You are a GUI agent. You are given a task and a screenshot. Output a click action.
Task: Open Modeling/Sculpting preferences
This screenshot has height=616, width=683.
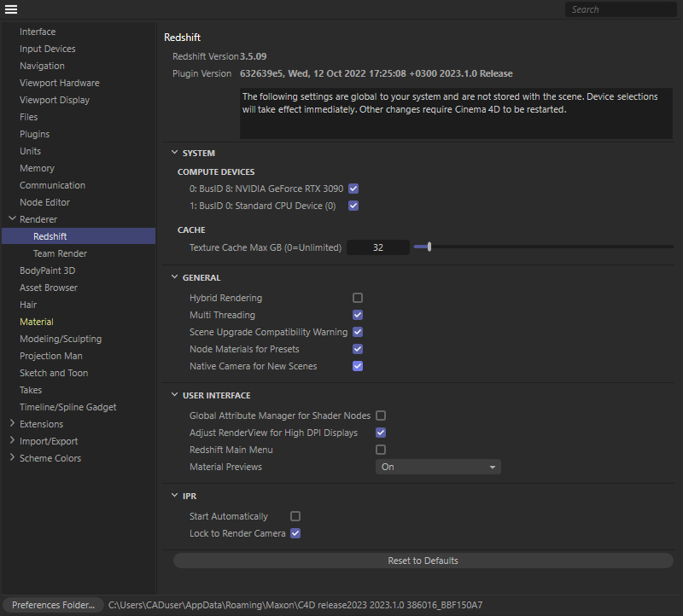click(61, 339)
